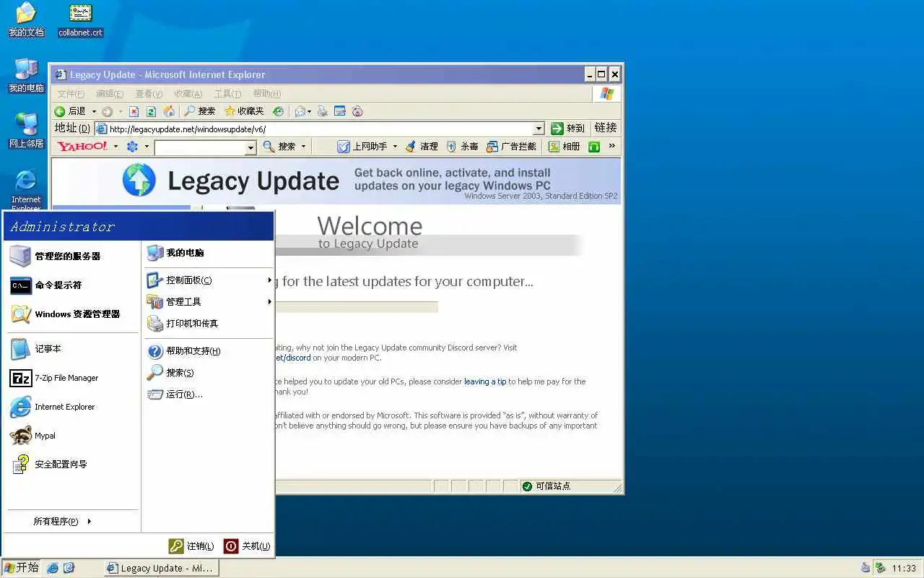924x578 pixels.
Task: Click the 广告拦截 ad-block toolbar button
Action: tap(512, 146)
